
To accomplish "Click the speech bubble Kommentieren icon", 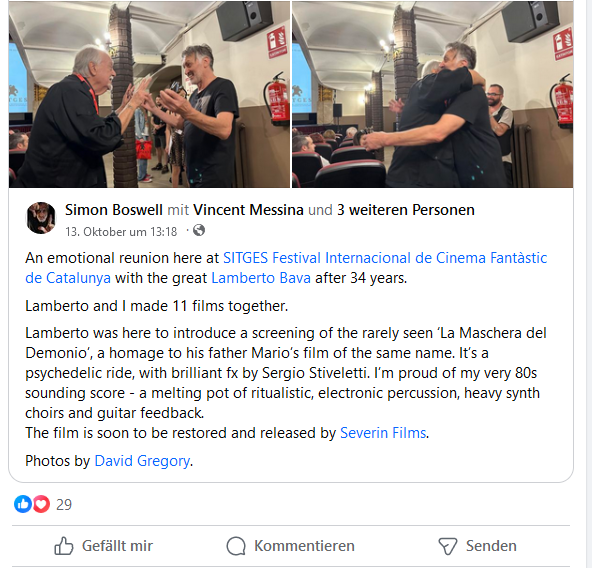I will coord(236,546).
